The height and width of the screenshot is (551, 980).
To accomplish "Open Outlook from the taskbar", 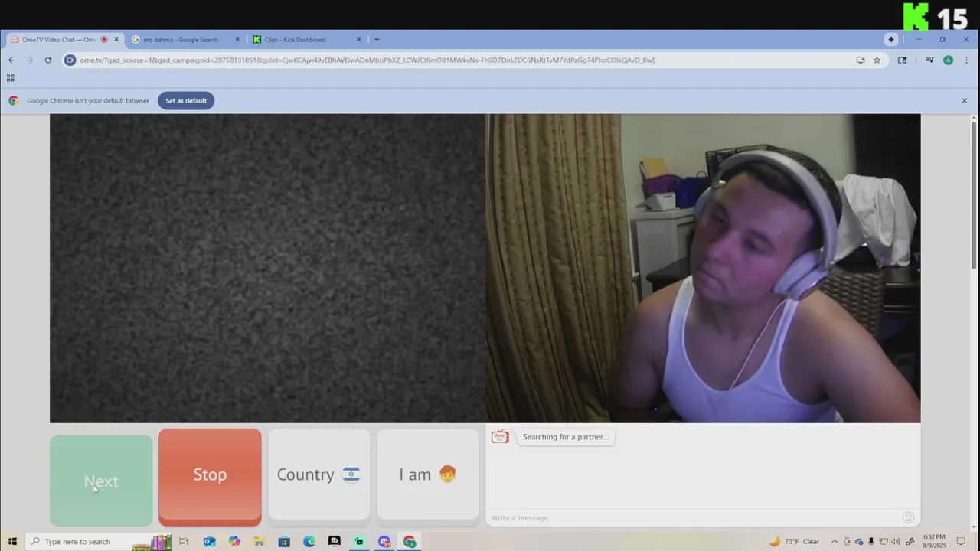I will click(x=209, y=542).
